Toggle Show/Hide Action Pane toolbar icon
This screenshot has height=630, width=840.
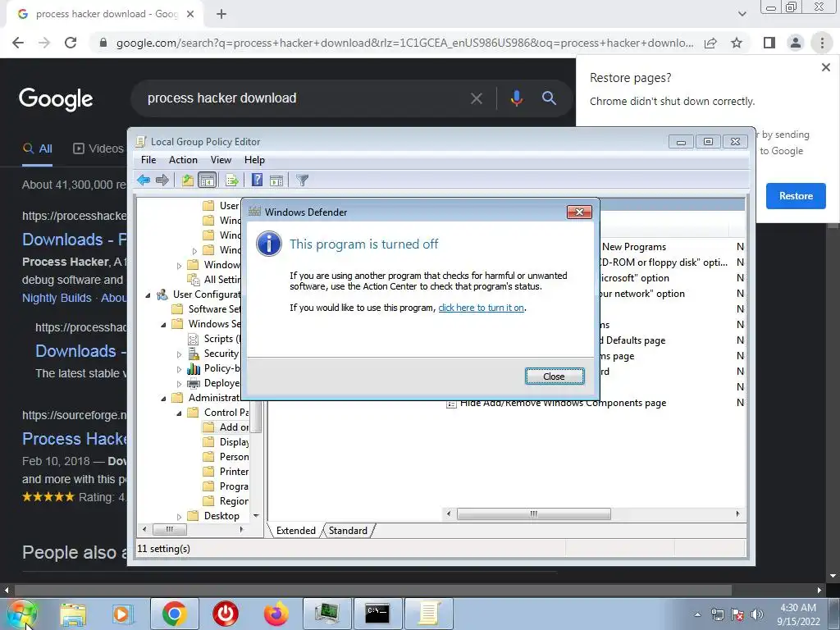point(276,180)
